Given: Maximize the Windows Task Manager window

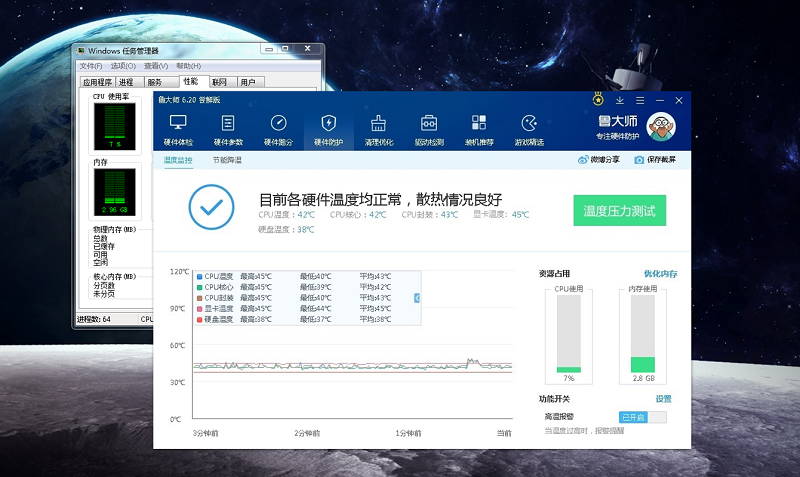Looking at the screenshot, I should click(x=285, y=48).
